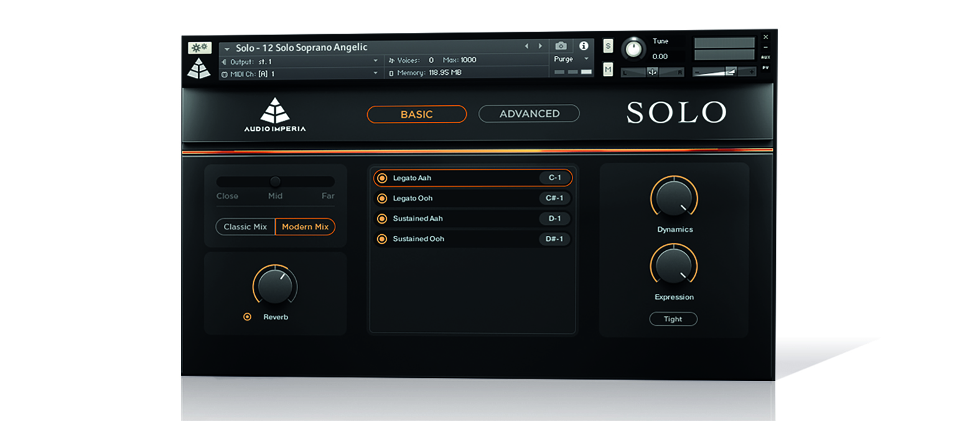The width and height of the screenshot is (980, 421).
Task: Show instrument info with the i icon
Action: (x=584, y=45)
